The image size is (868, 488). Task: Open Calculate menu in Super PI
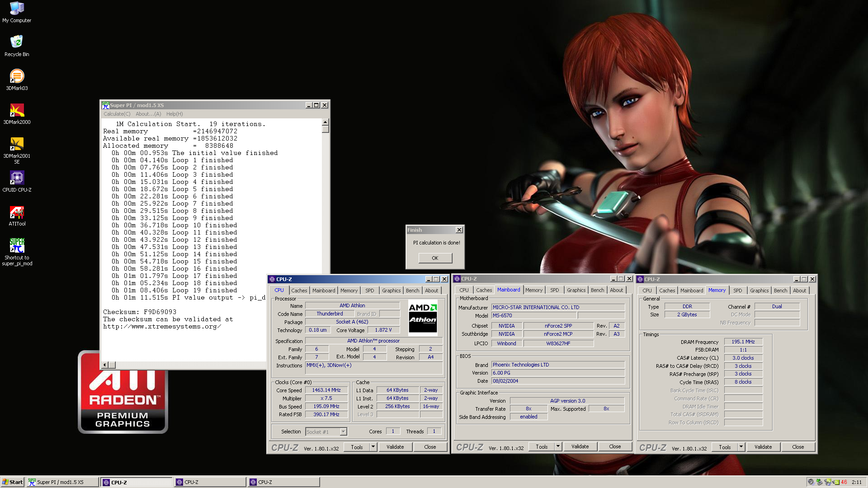117,114
